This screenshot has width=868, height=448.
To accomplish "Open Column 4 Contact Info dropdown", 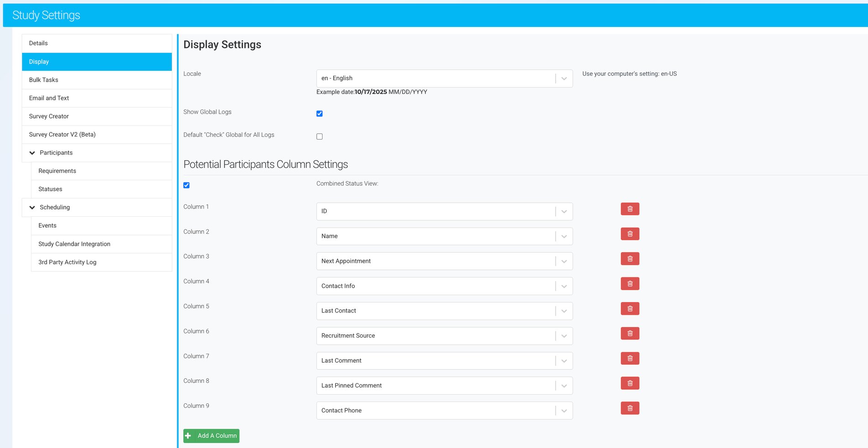I will [444, 286].
